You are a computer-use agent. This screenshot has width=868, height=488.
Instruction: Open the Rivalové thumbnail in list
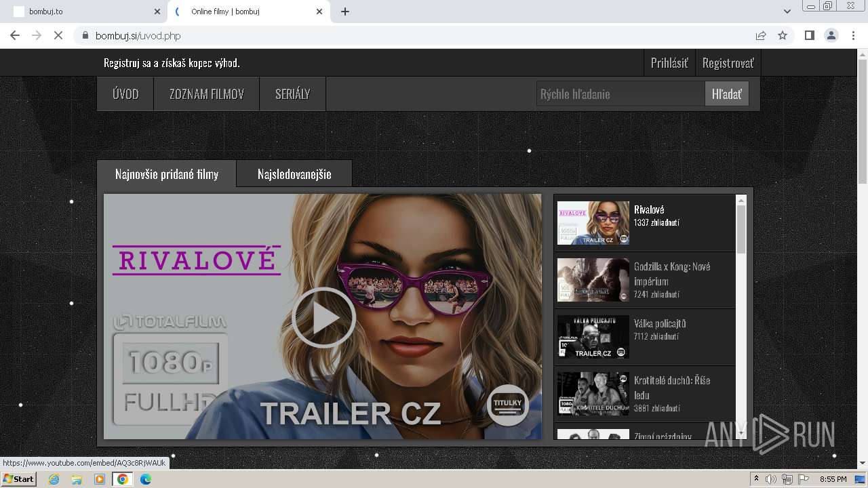pos(593,223)
